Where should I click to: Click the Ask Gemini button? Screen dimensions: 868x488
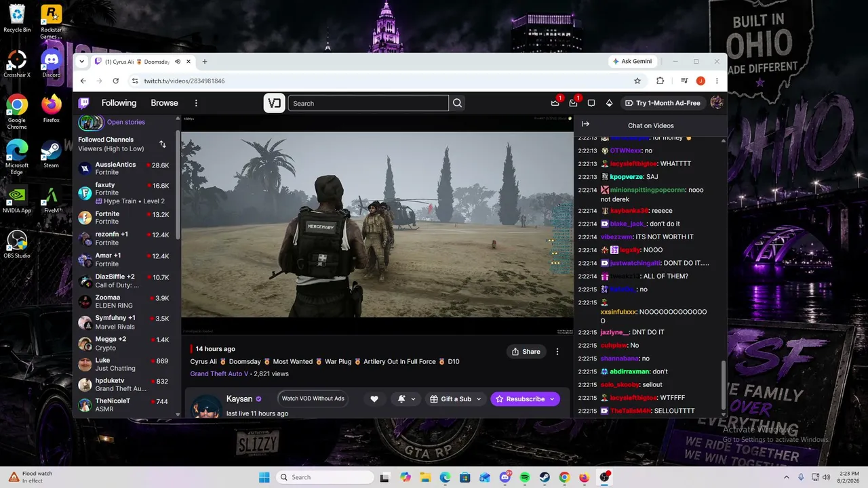coord(632,61)
